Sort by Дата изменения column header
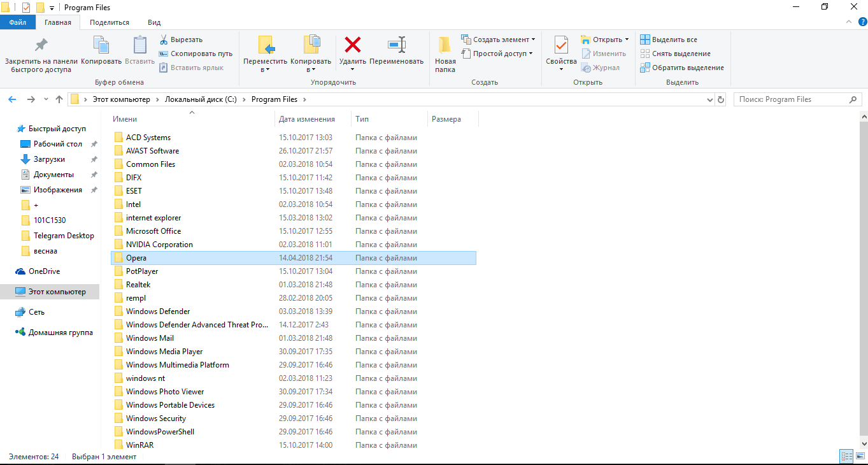The width and height of the screenshot is (868, 465). tap(313, 118)
